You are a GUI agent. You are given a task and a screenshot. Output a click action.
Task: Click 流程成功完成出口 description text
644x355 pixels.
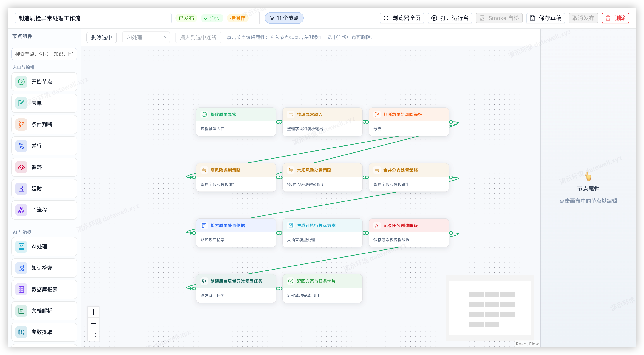tap(303, 295)
